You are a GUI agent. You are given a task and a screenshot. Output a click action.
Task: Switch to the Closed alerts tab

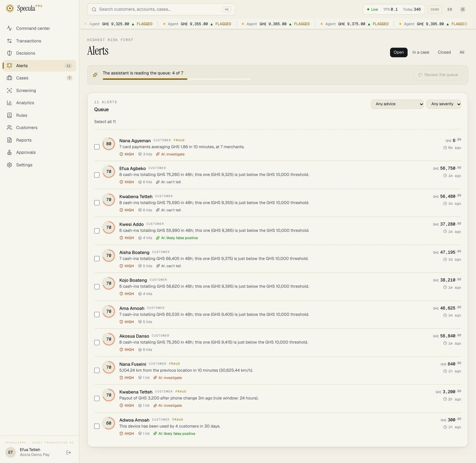click(444, 52)
